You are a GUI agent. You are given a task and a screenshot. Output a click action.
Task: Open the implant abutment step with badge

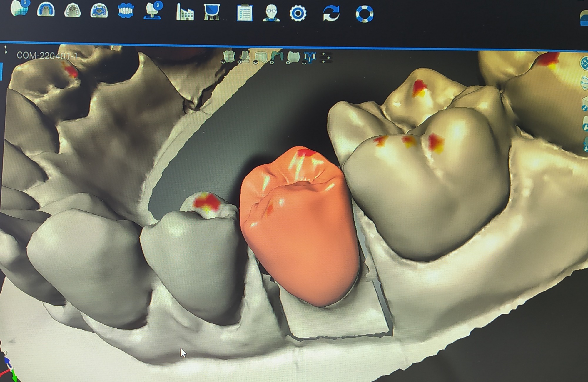pos(153,11)
